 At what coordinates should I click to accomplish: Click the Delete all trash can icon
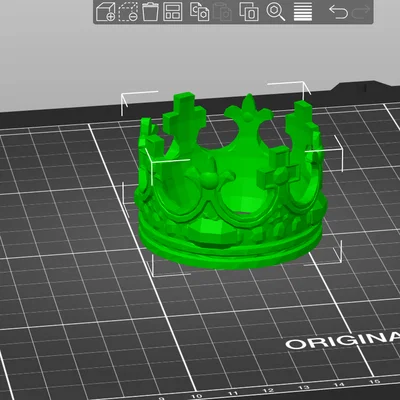pos(150,12)
